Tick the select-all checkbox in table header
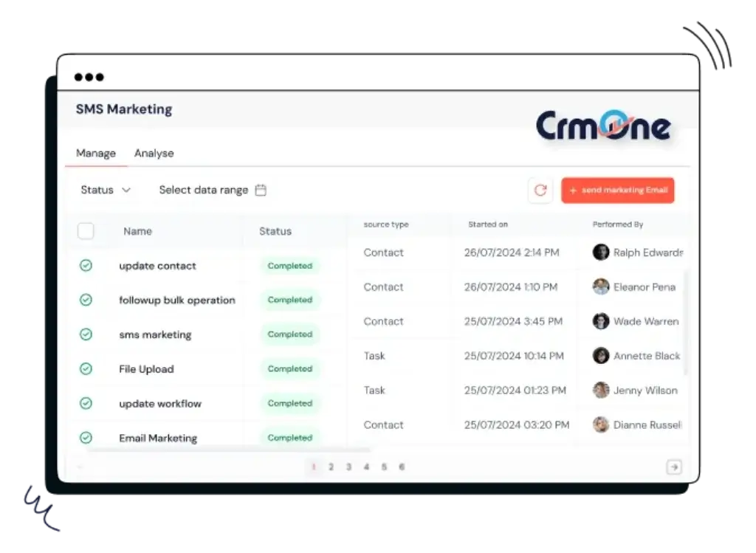The height and width of the screenshot is (553, 756). tap(86, 231)
